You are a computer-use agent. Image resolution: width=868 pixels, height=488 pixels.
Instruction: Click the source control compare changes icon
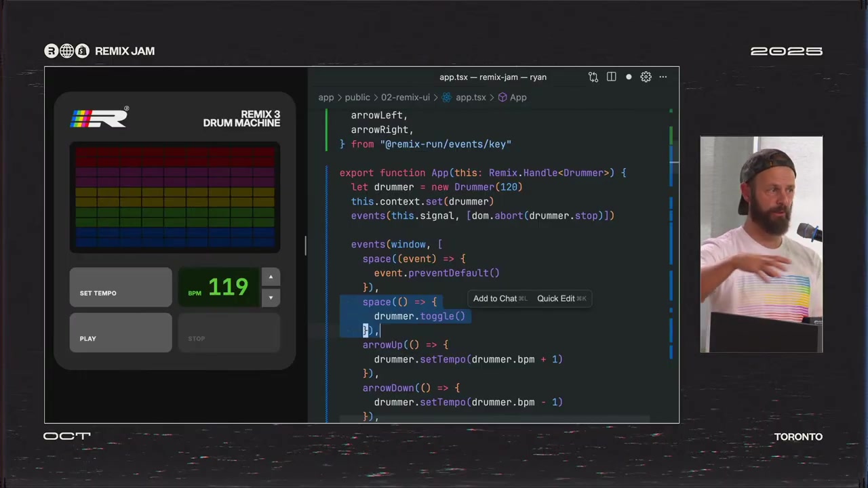coord(593,77)
